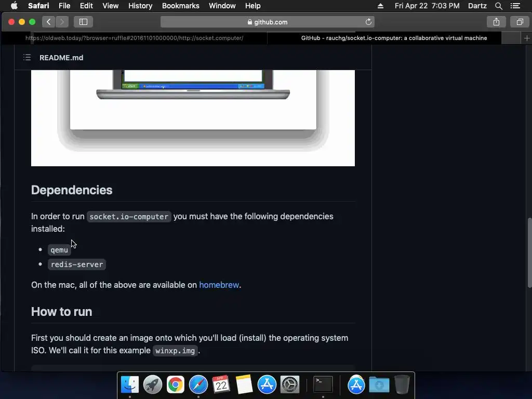Screen dimensions: 532x399
Task: Open the Apple menu
Action: coord(14,6)
